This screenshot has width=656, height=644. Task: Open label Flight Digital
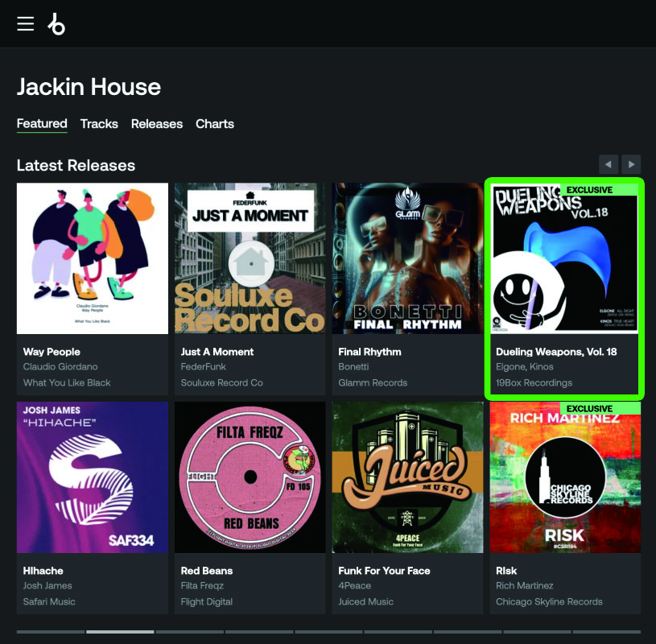pyautogui.click(x=207, y=601)
